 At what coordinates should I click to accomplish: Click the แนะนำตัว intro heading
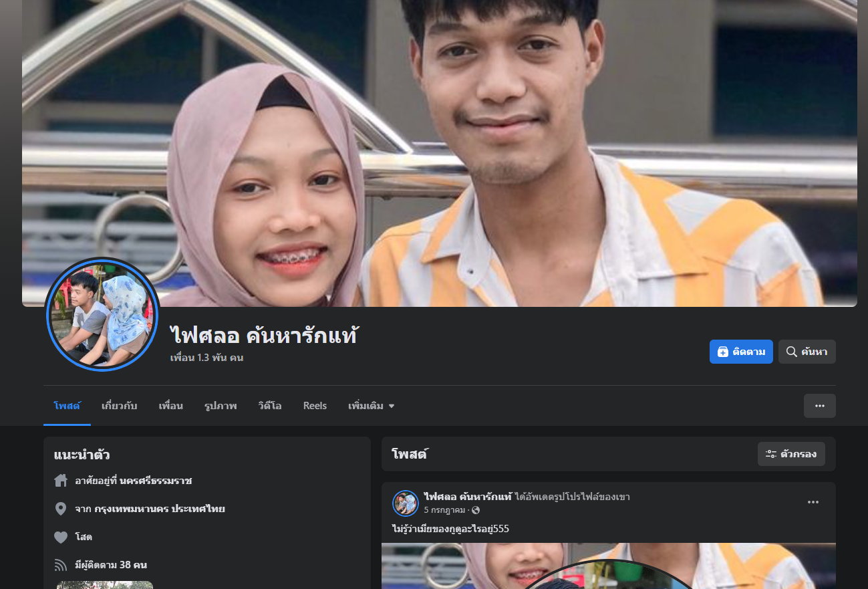coord(82,455)
